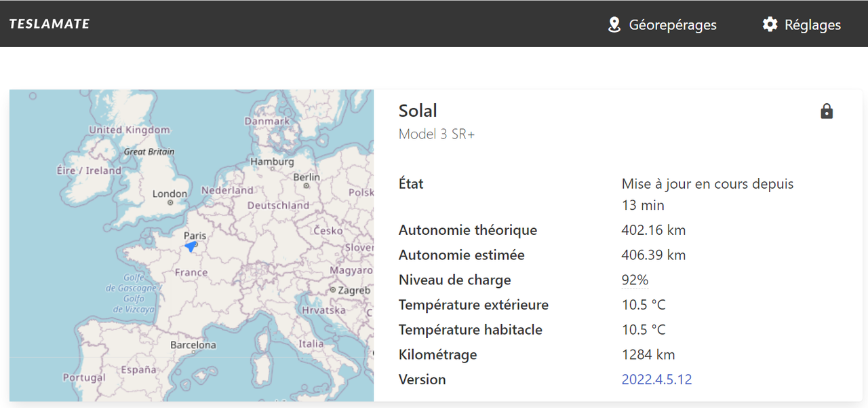
Task: Click the 1284 km Kilométrage value
Action: click(648, 354)
